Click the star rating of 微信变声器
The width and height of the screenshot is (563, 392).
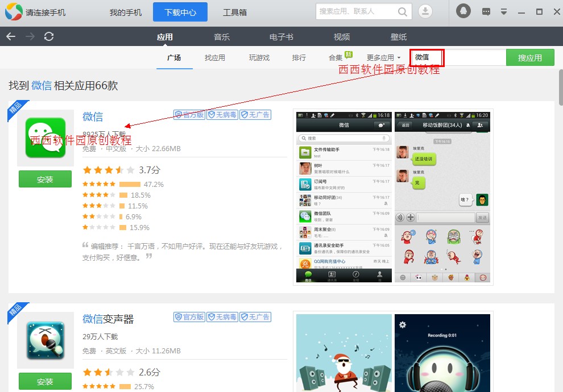click(109, 372)
